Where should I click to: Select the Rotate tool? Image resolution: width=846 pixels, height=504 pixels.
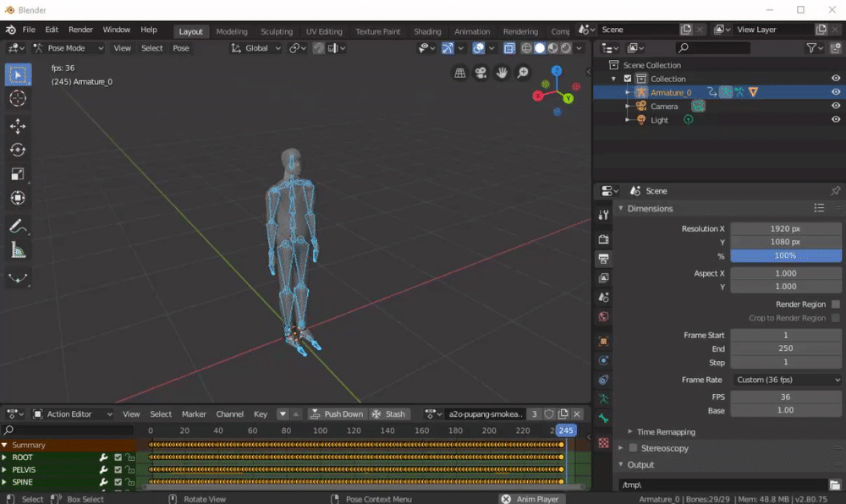(x=18, y=149)
